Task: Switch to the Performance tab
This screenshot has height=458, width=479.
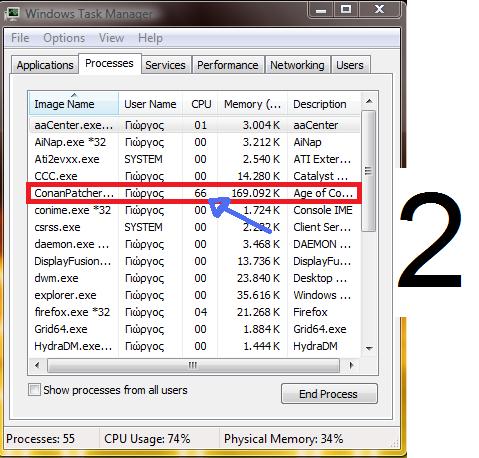Action: coord(228,65)
